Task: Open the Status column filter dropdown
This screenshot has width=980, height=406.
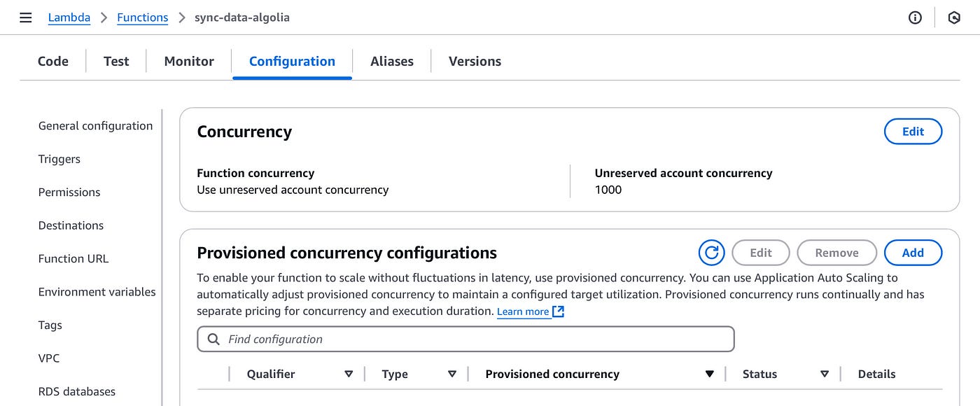Action: (825, 374)
